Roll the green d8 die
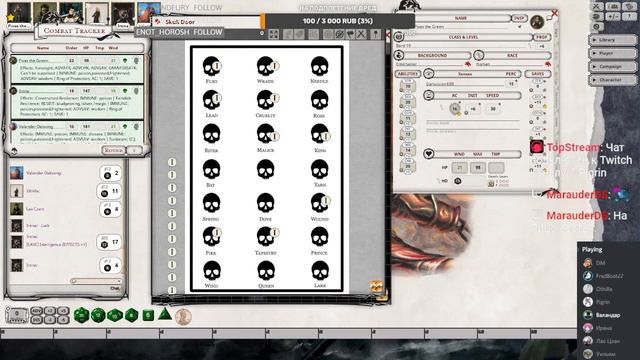The height and width of the screenshot is (360, 640). point(131,315)
